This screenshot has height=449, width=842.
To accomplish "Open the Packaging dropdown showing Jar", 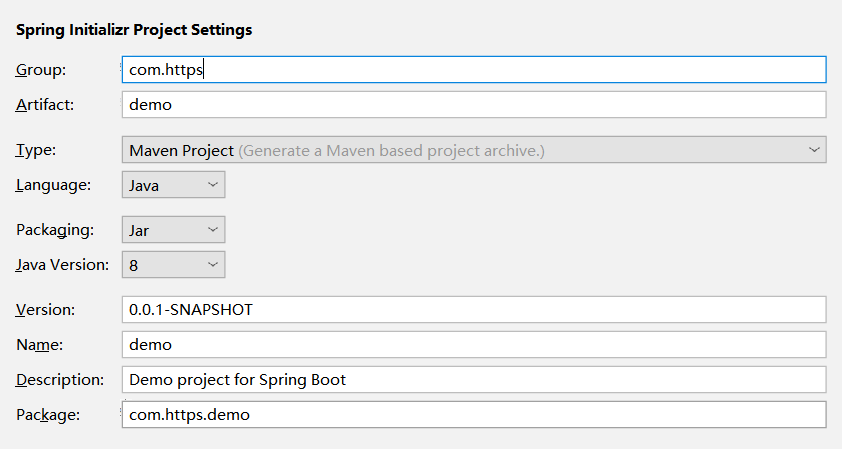I will click(173, 230).
